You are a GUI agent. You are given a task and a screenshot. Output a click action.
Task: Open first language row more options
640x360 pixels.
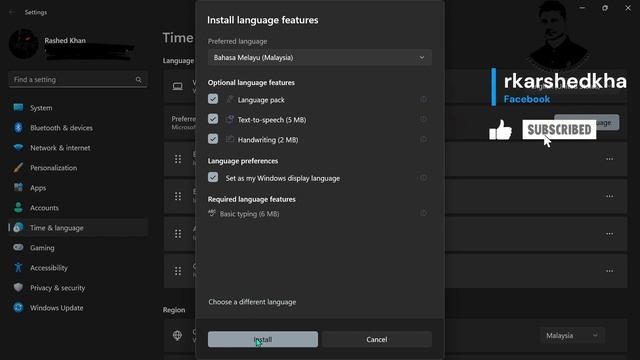pyautogui.click(x=609, y=159)
